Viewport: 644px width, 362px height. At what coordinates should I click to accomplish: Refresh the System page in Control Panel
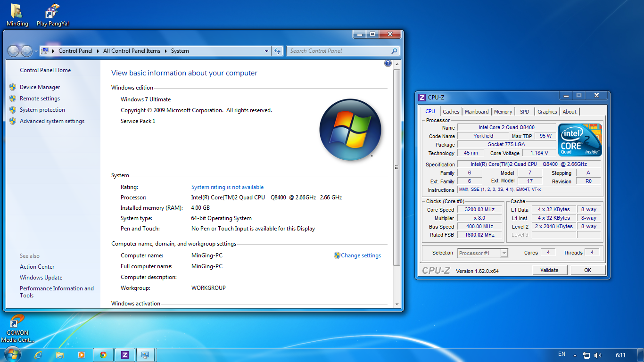(x=277, y=51)
